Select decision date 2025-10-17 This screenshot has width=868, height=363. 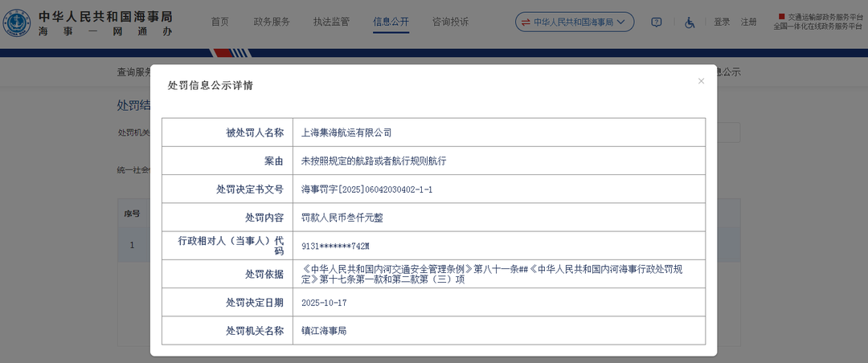[324, 303]
